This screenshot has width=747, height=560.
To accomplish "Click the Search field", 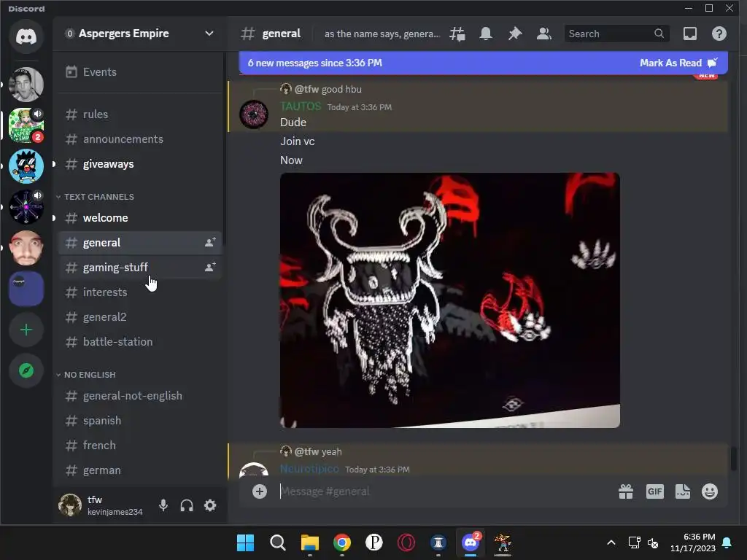I will (x=616, y=34).
